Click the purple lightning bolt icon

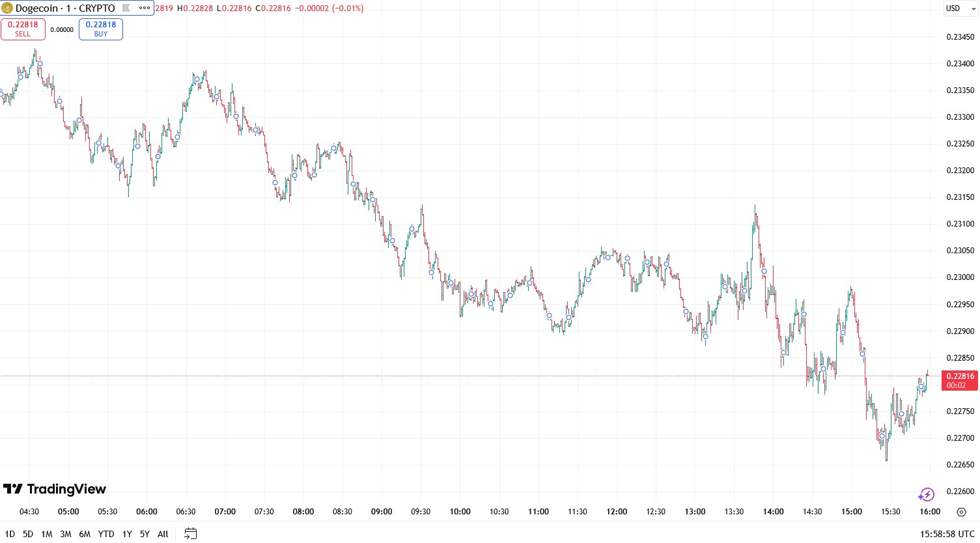(x=926, y=495)
